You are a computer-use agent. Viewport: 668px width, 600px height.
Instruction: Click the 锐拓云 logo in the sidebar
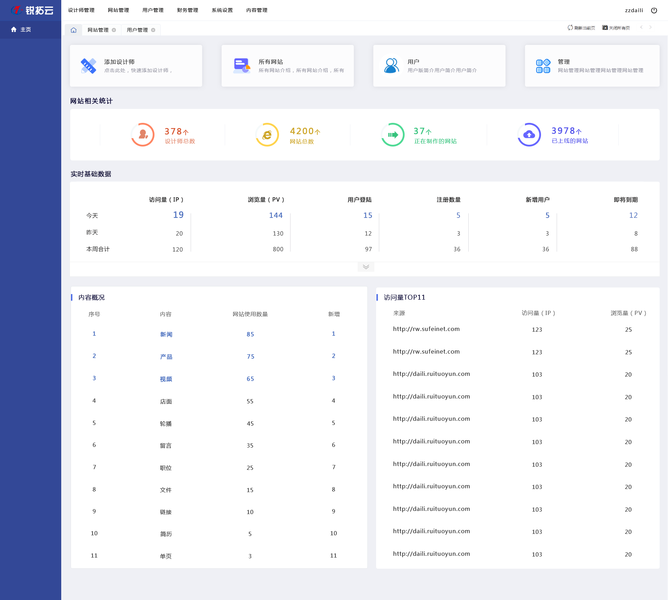click(32, 10)
